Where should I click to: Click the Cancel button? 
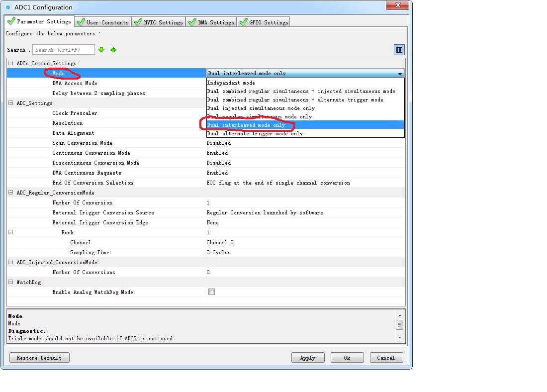[386, 358]
